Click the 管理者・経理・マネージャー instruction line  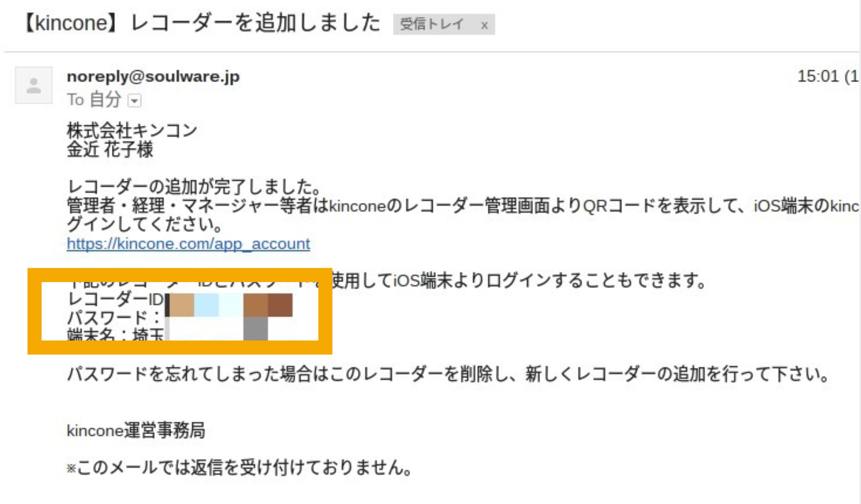pos(463,206)
